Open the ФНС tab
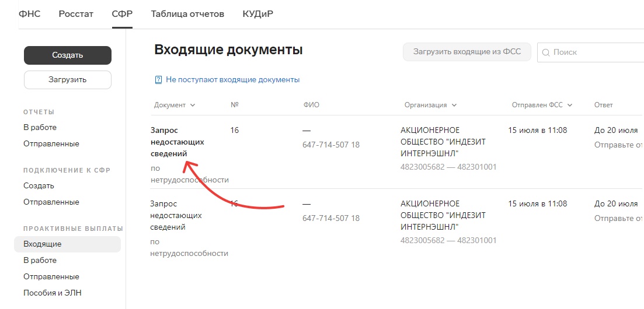 coord(30,14)
